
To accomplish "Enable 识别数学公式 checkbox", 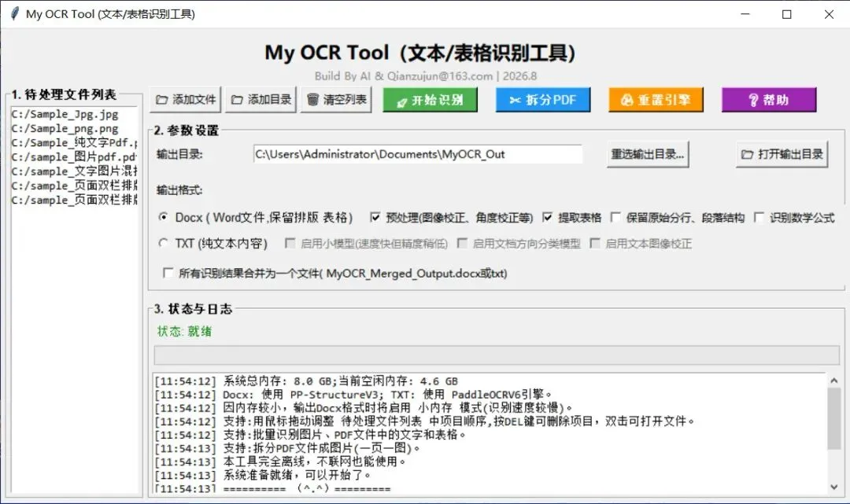I will pyautogui.click(x=759, y=217).
